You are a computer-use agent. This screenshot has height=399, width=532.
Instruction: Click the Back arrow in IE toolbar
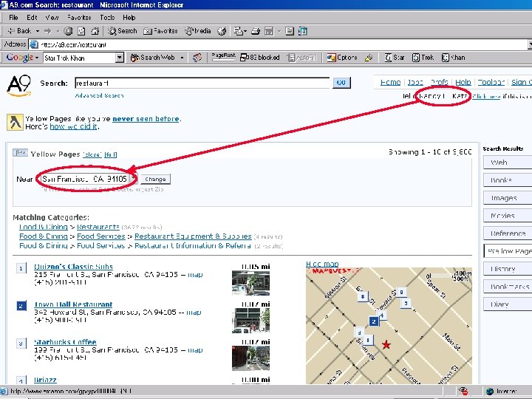(x=19, y=31)
